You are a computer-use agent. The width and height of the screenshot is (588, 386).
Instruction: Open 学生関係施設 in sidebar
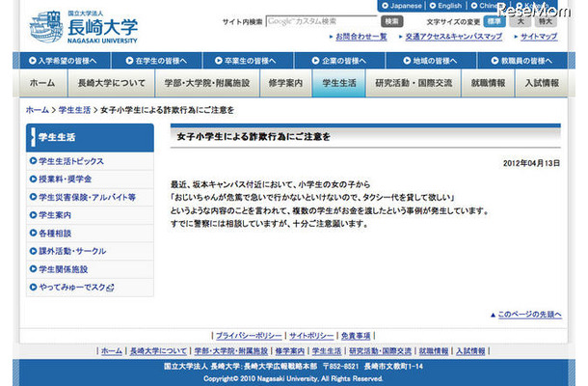tap(90, 269)
